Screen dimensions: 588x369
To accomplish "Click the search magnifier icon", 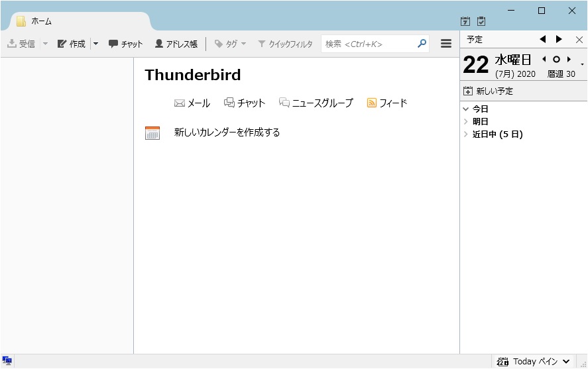I will pyautogui.click(x=422, y=44).
